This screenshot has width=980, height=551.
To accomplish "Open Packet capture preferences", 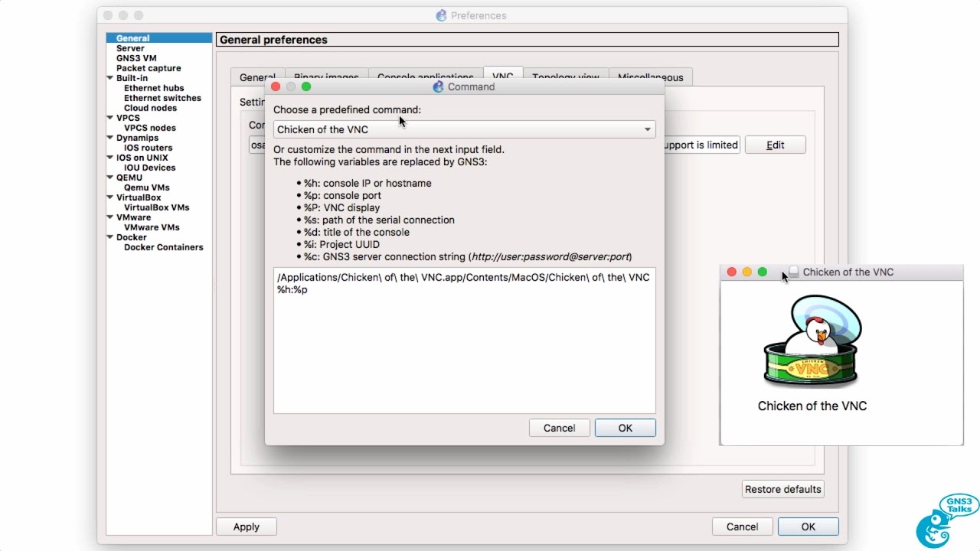I will [x=149, y=68].
